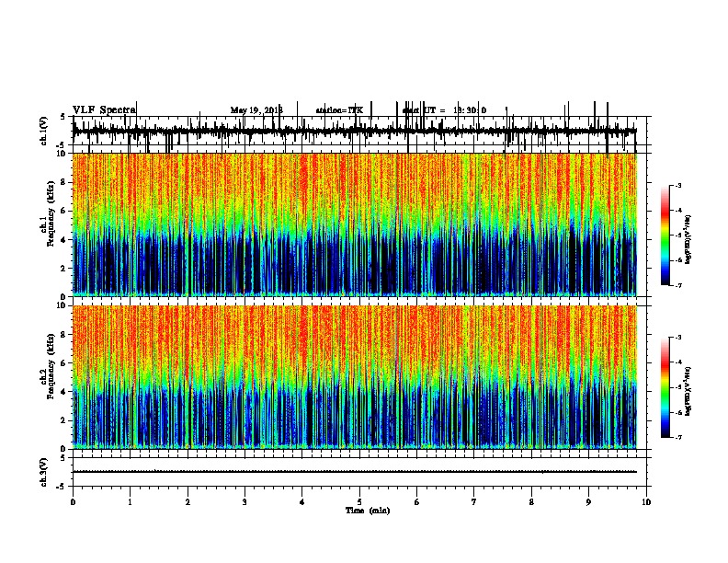Screen dimensions: 728x563
Task: Click the "station=ITK" header label
Action: pos(339,110)
